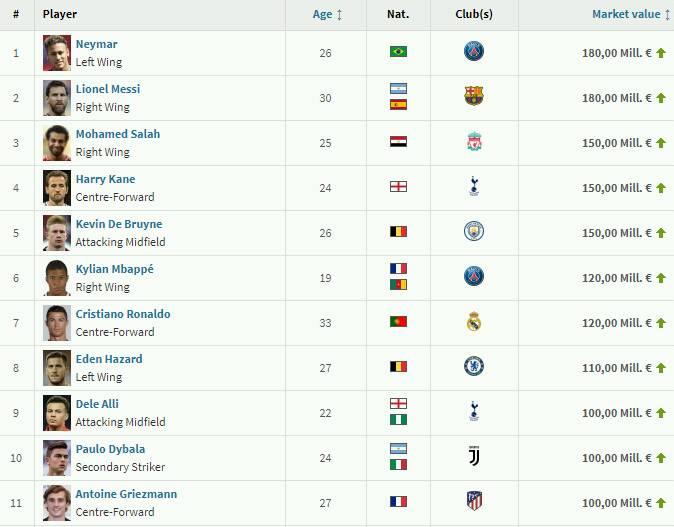Click Eden Hazard's portrait thumbnail
The image size is (674, 527).
coord(57,368)
